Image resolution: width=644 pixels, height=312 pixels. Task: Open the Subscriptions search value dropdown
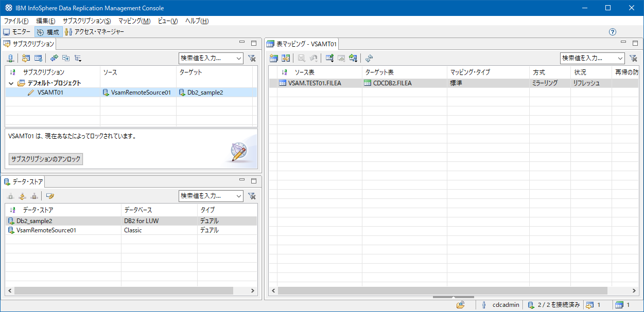pos(239,59)
